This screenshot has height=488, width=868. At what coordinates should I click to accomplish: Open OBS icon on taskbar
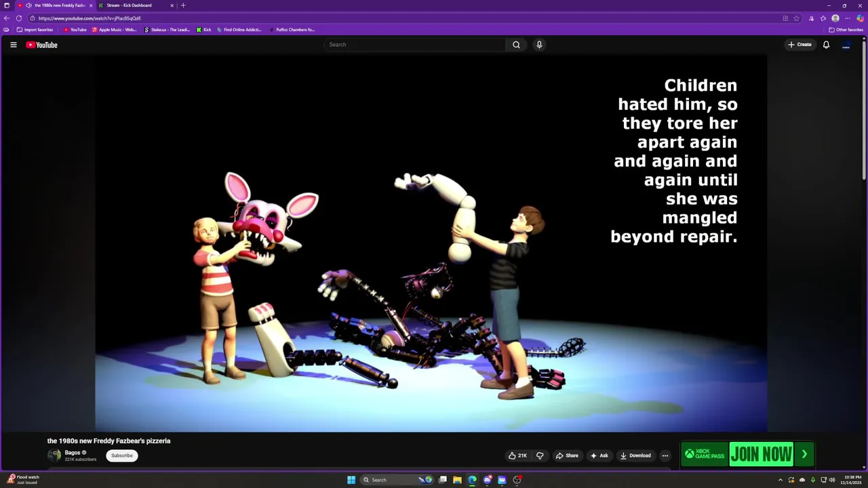tap(517, 480)
